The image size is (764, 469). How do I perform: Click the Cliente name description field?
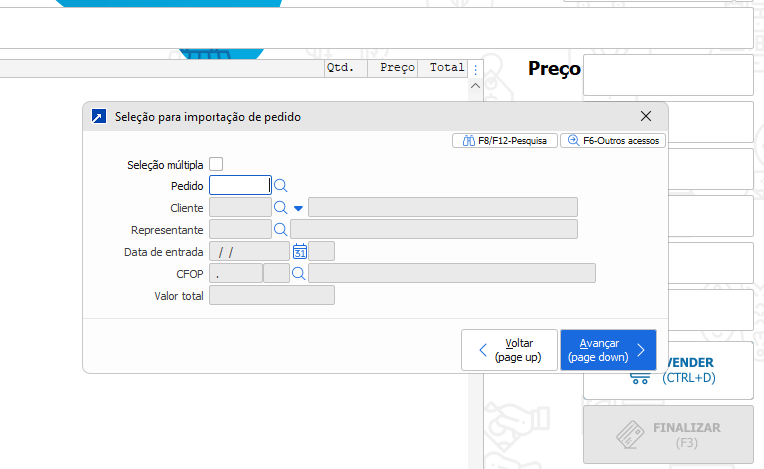443,207
